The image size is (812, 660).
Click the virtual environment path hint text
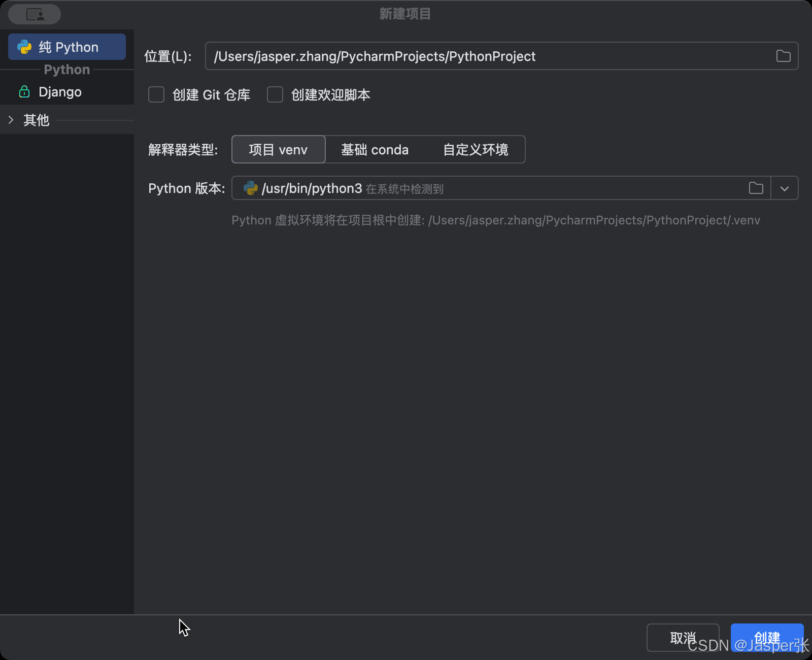[496, 220]
